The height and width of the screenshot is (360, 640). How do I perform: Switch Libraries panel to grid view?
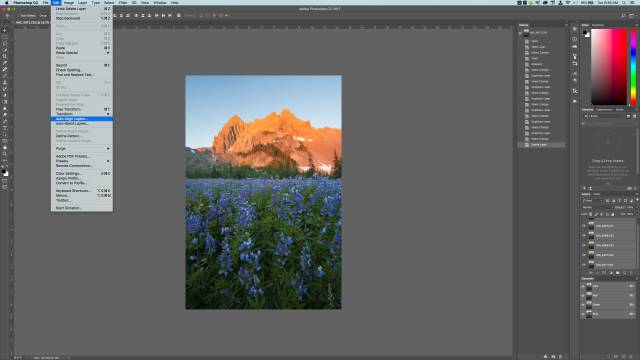[x=628, y=116]
